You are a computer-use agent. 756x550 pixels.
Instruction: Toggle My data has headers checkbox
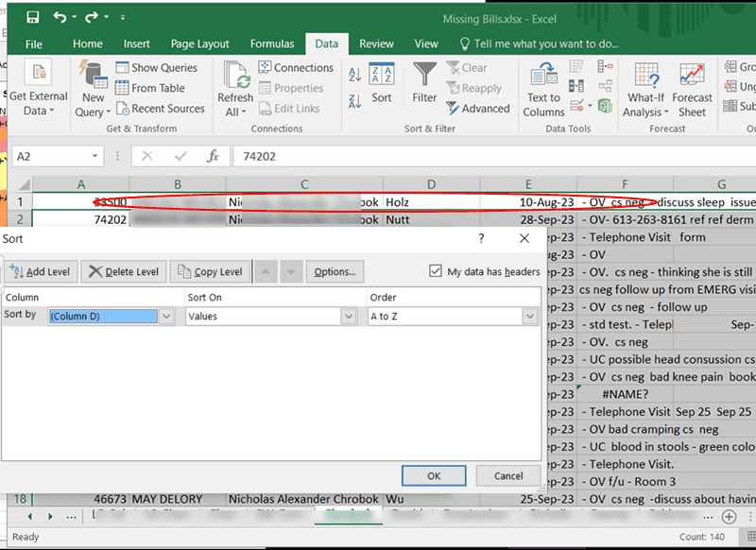tap(435, 271)
